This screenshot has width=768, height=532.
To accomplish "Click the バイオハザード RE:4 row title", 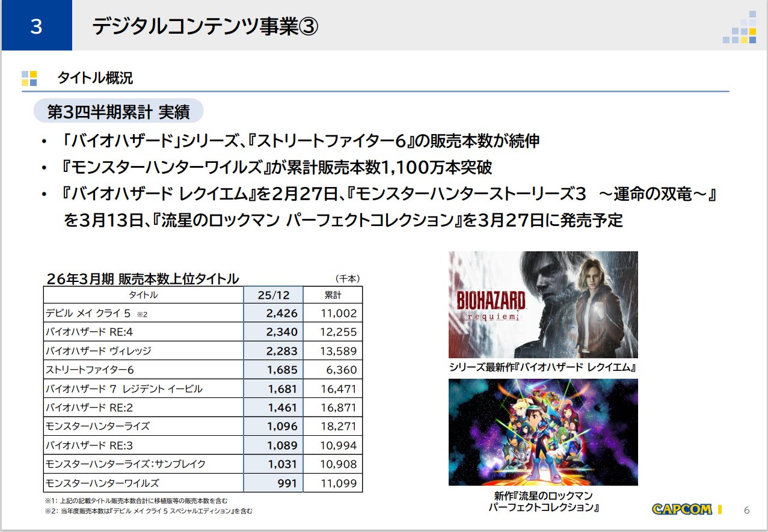I will pos(90,332).
